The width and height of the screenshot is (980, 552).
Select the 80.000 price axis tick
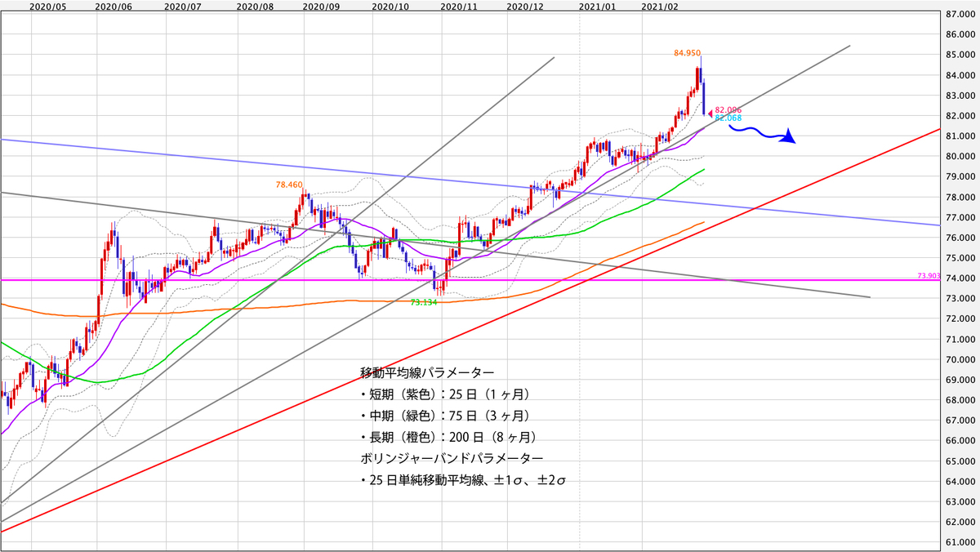[x=959, y=157]
